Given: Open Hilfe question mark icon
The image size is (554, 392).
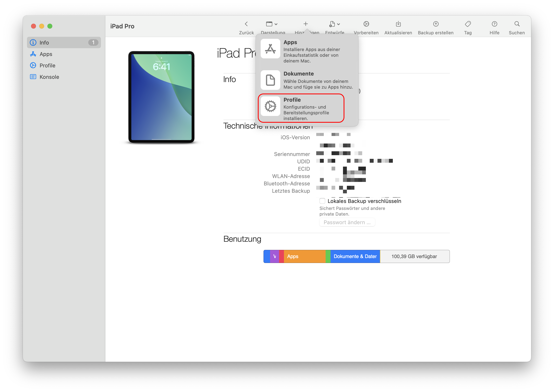Looking at the screenshot, I should [494, 24].
